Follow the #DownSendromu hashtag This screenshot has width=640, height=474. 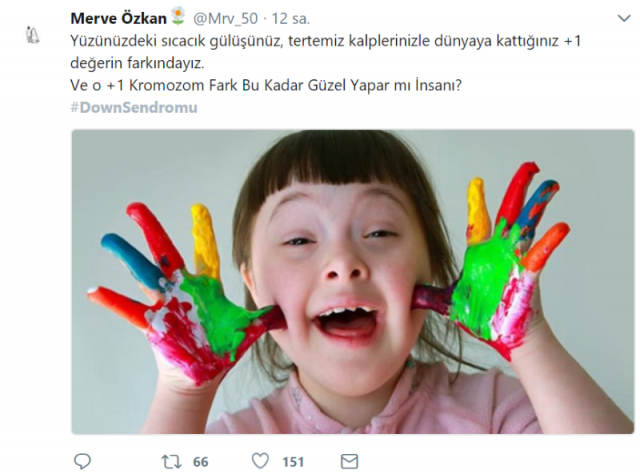[x=134, y=107]
